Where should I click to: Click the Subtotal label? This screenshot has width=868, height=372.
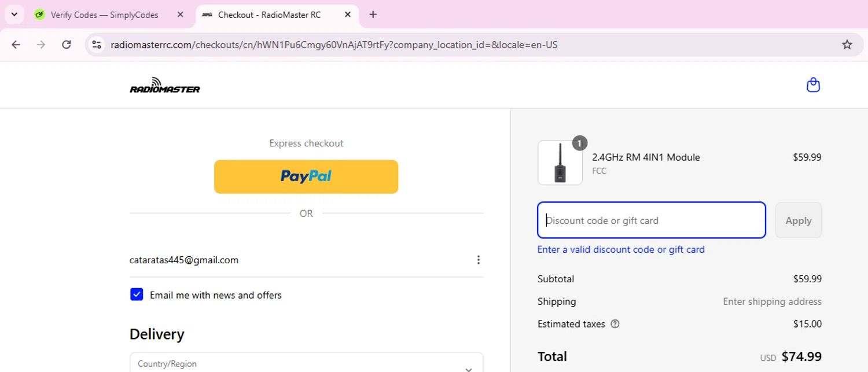pyautogui.click(x=556, y=279)
